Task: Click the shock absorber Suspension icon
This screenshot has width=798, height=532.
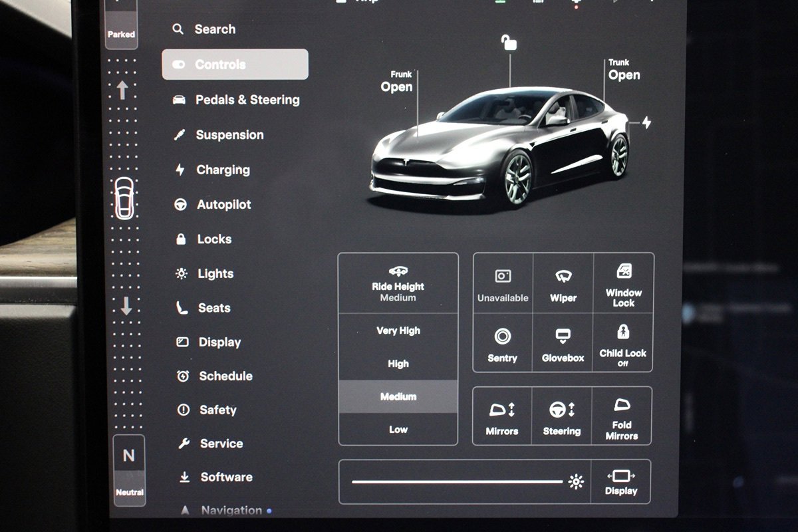Action: pyautogui.click(x=180, y=135)
